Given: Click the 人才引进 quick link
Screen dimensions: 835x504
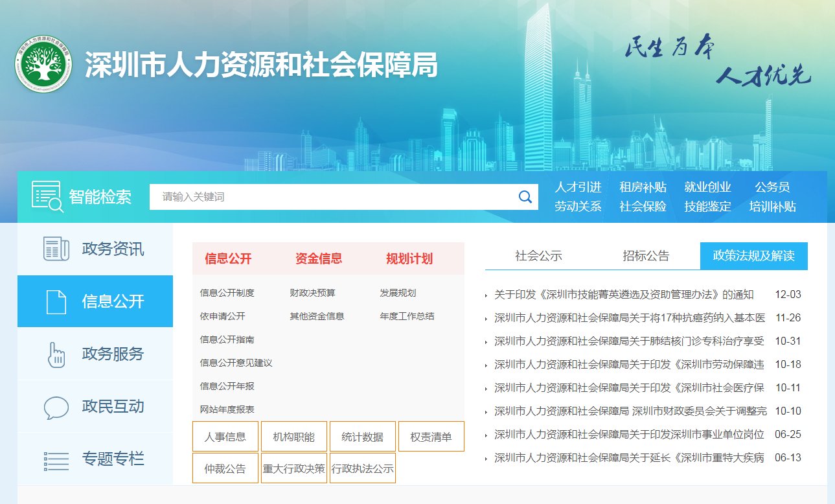Looking at the screenshot, I should (x=578, y=187).
